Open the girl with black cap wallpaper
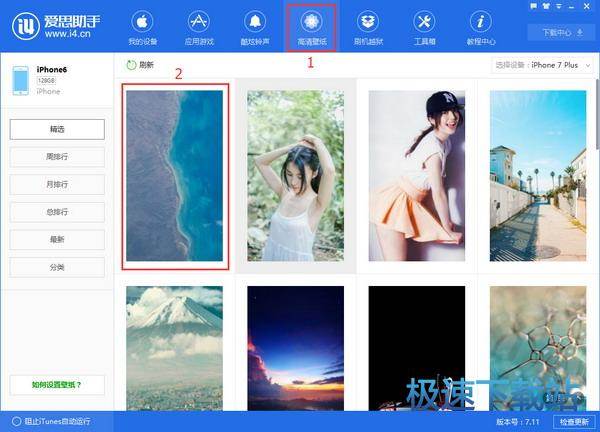The width and height of the screenshot is (600, 432). (417, 176)
